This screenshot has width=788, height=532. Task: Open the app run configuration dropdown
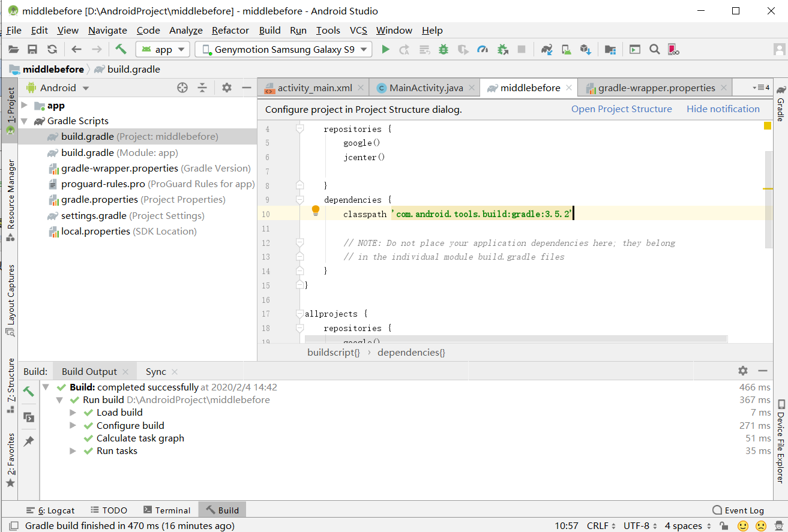click(x=163, y=50)
